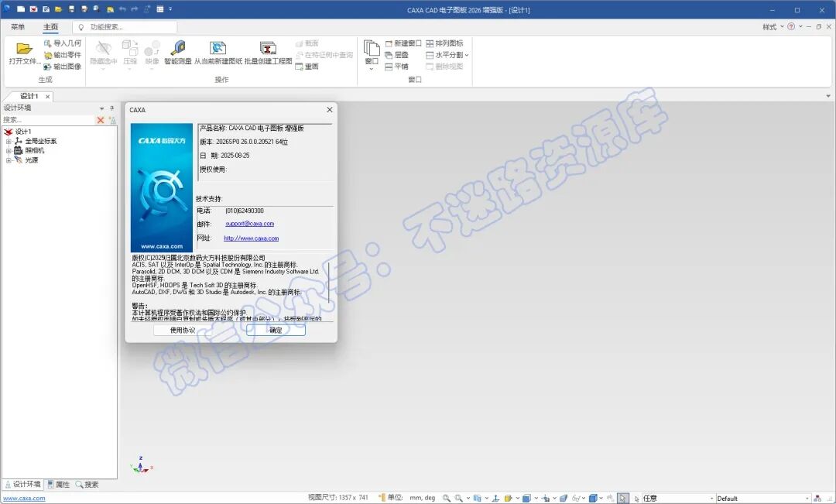Open the 打开文件 folder icon
The image size is (836, 504).
point(24,49)
